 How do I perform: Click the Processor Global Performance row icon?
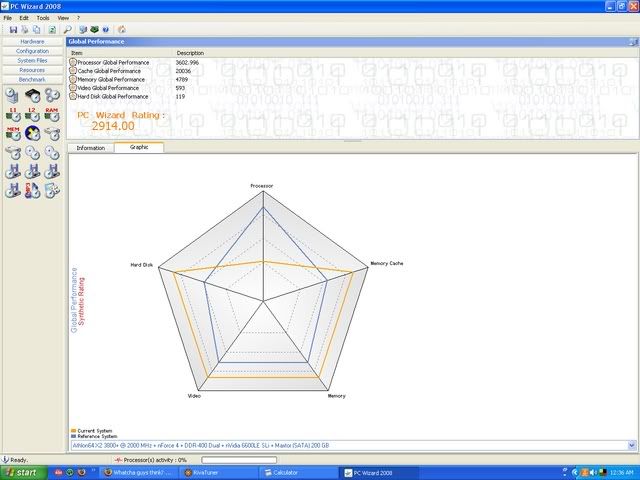(73, 62)
